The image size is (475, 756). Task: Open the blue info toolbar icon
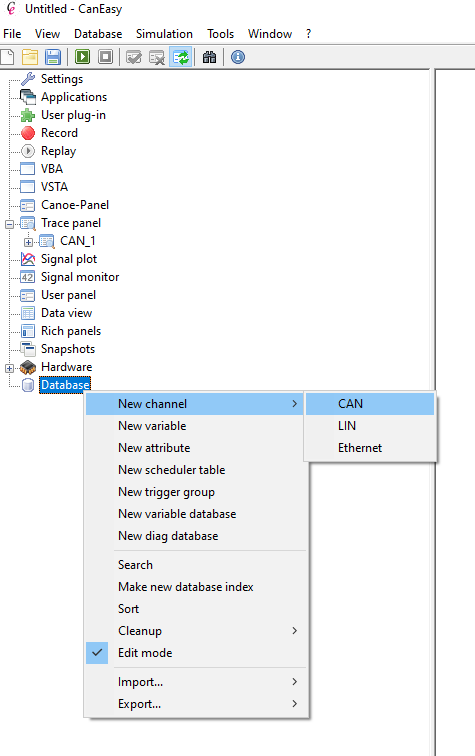point(238,57)
